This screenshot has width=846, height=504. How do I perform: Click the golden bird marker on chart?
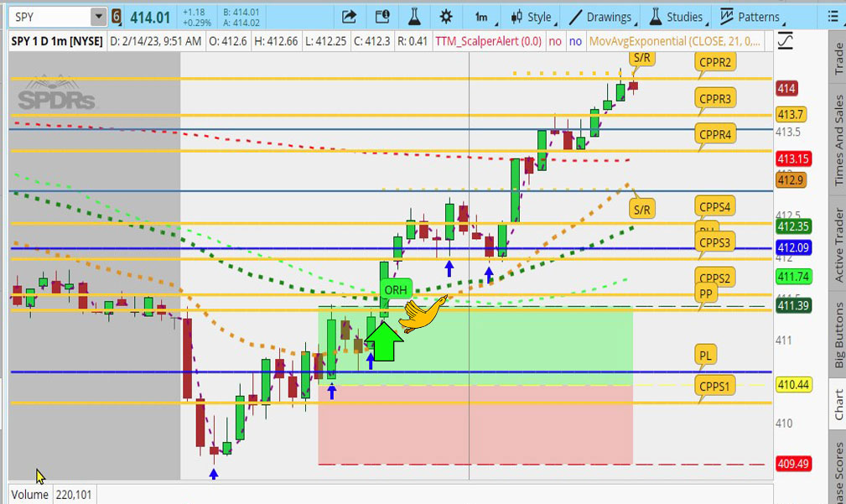pos(423,314)
